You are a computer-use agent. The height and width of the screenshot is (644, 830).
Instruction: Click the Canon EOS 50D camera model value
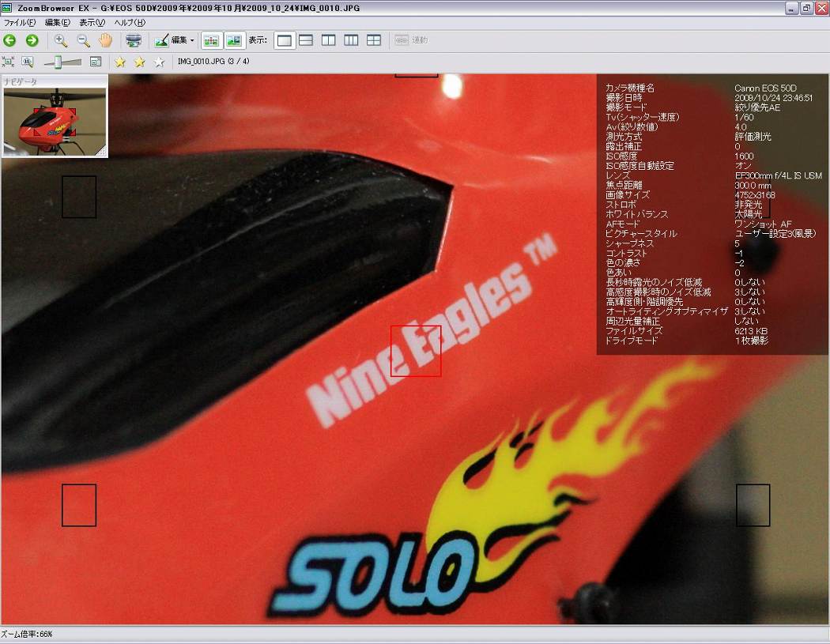pos(765,89)
